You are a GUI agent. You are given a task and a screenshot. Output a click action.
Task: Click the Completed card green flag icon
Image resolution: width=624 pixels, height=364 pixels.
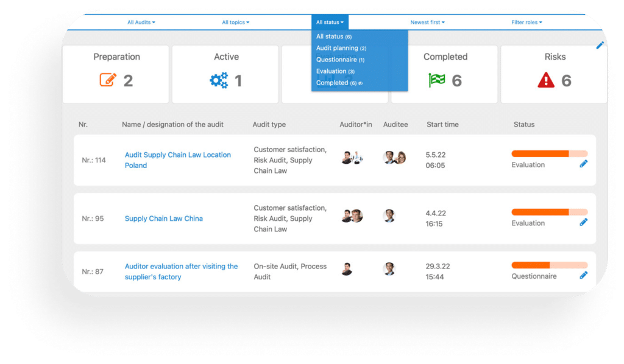(x=436, y=80)
